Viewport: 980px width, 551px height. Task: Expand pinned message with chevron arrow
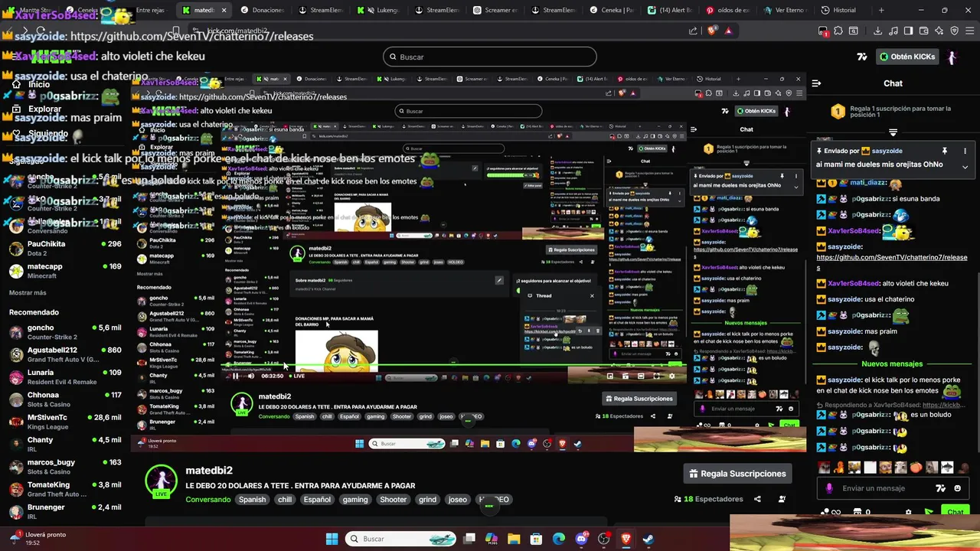coord(965,166)
